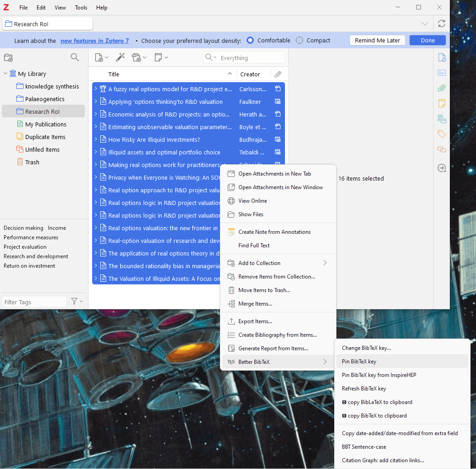Click Add Item by Identifier wand icon
The image size is (476, 469).
[120, 57]
